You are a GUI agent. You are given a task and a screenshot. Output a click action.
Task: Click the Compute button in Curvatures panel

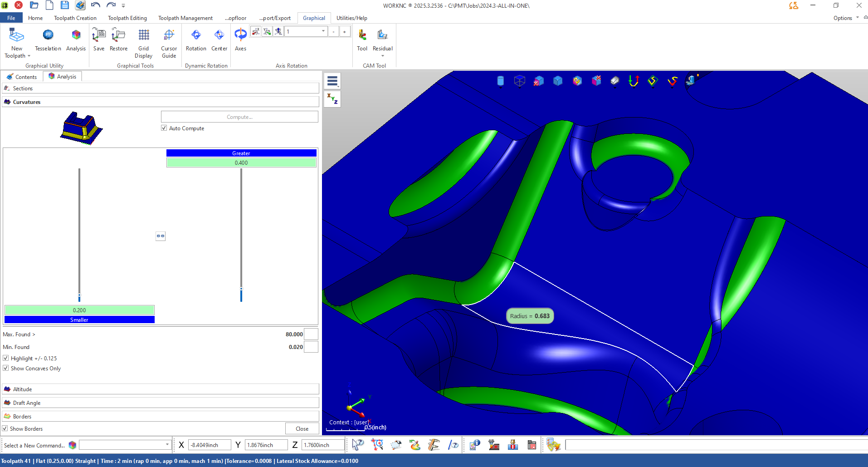click(x=239, y=117)
